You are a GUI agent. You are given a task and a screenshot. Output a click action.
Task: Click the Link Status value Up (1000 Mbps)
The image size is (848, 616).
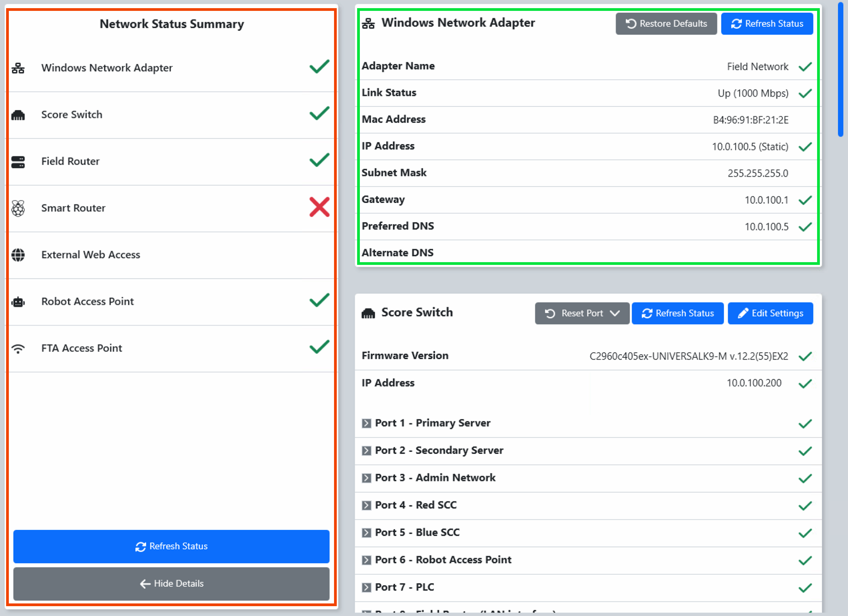pos(753,93)
